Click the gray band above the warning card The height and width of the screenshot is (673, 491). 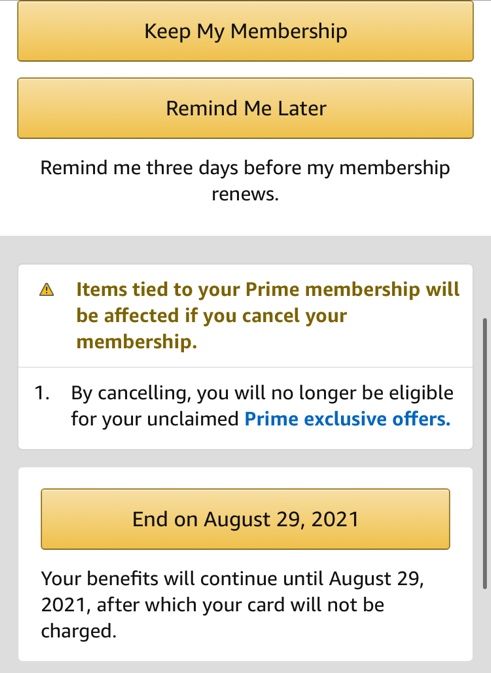pyautogui.click(x=245, y=250)
